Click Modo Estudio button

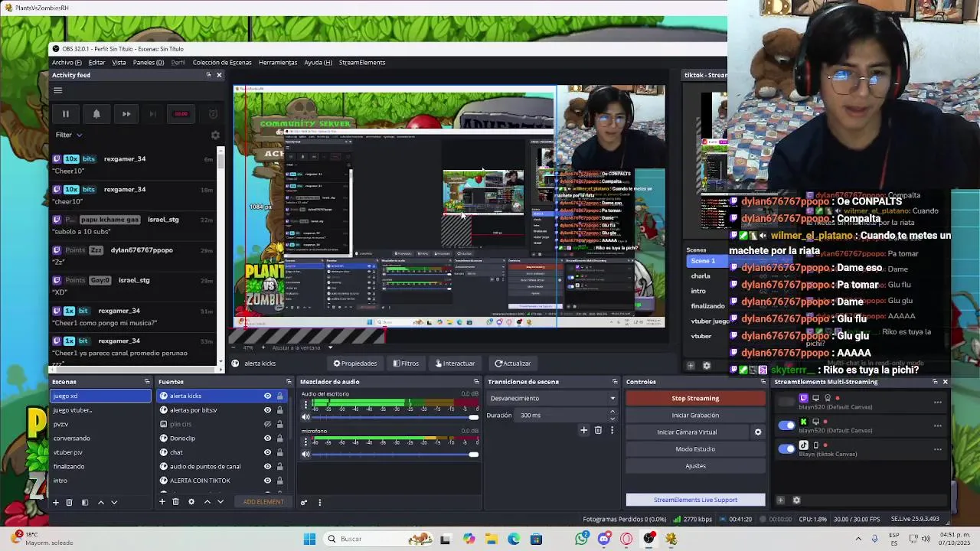coord(695,449)
